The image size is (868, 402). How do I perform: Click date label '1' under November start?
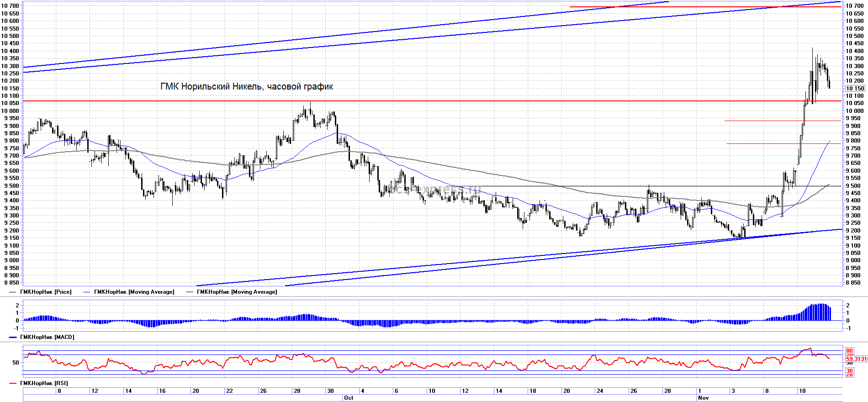[x=700, y=391]
